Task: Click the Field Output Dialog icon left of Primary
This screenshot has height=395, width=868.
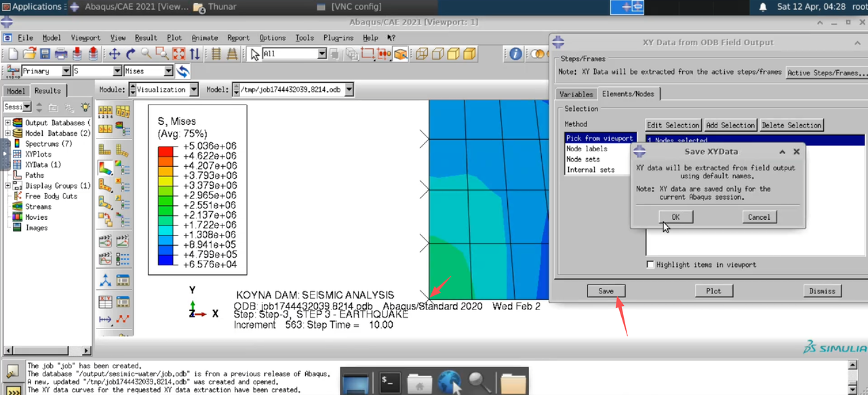Action: [13, 71]
